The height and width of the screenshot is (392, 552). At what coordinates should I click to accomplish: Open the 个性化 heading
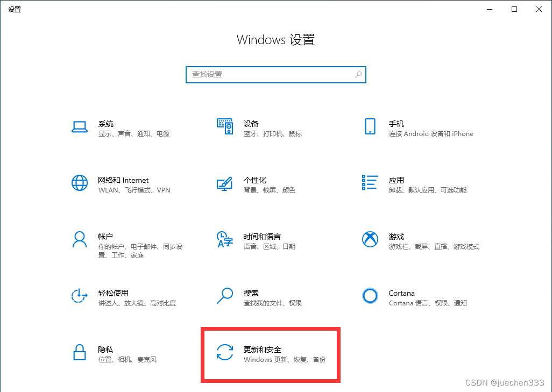pyautogui.click(x=255, y=180)
